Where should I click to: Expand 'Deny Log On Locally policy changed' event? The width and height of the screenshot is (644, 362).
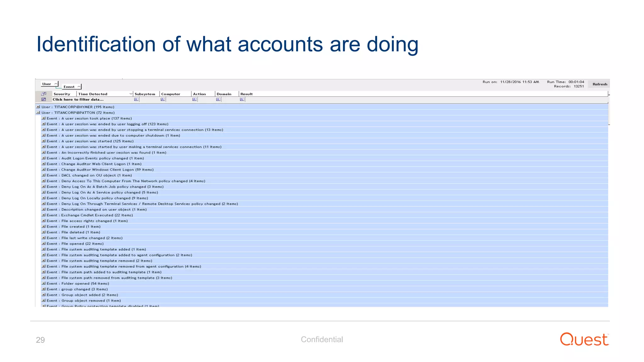pyautogui.click(x=44, y=198)
